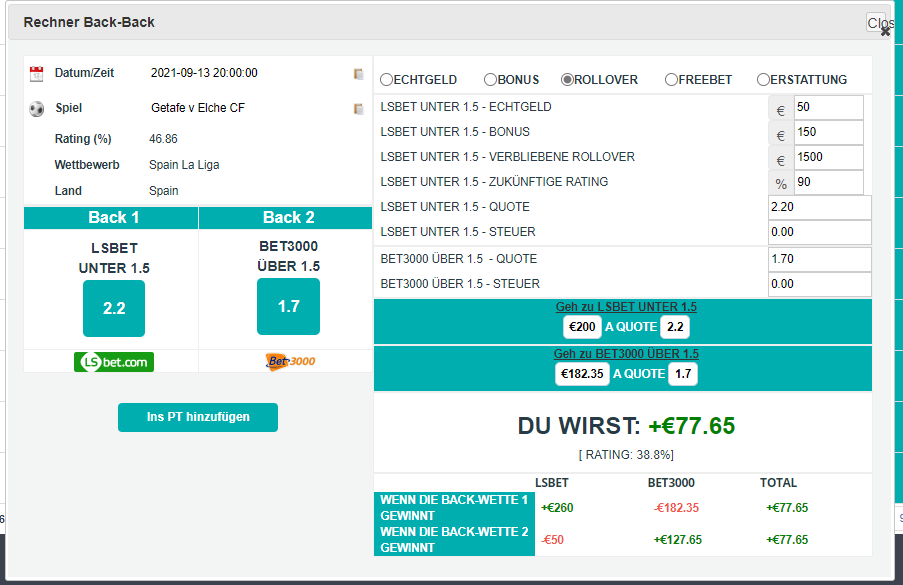Follow the Geh zu LSBET UNTER 1.5 link
This screenshot has width=903, height=585.
[x=626, y=307]
